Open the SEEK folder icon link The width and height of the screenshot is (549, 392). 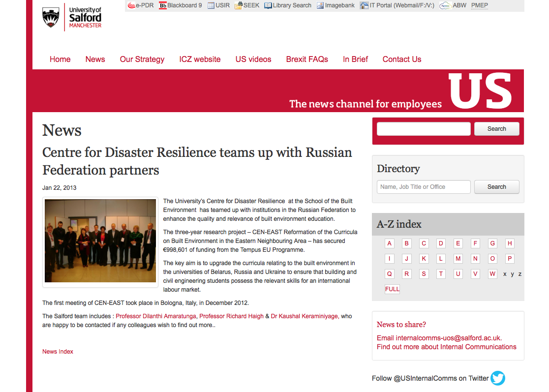point(239,5)
